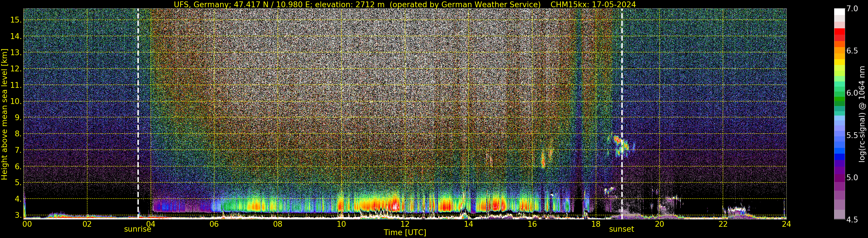Click the colorbar '6.5' value label
This screenshot has height=238, width=868.
[852, 51]
